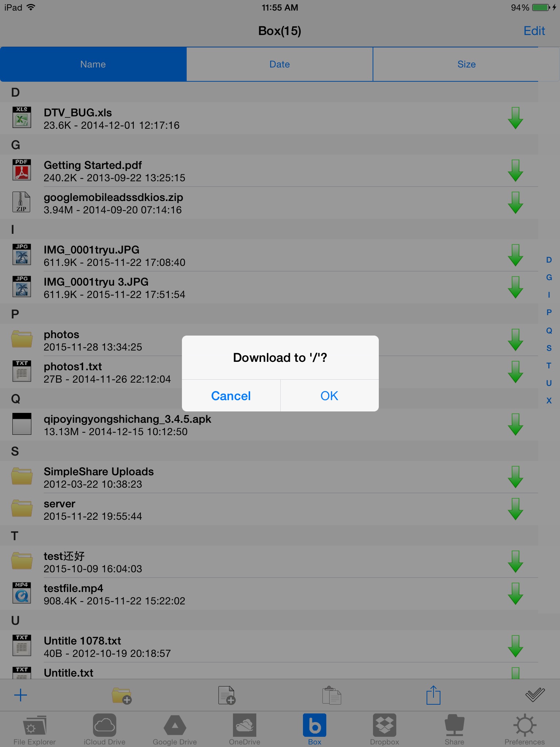560x747 pixels.
Task: Tap the new file icon in the toolbar
Action: (226, 695)
